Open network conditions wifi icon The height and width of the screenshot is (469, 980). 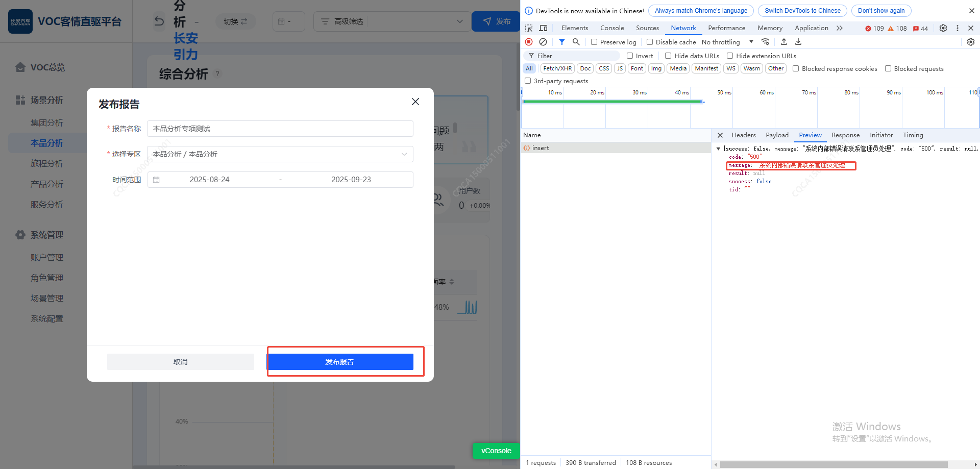pyautogui.click(x=765, y=42)
